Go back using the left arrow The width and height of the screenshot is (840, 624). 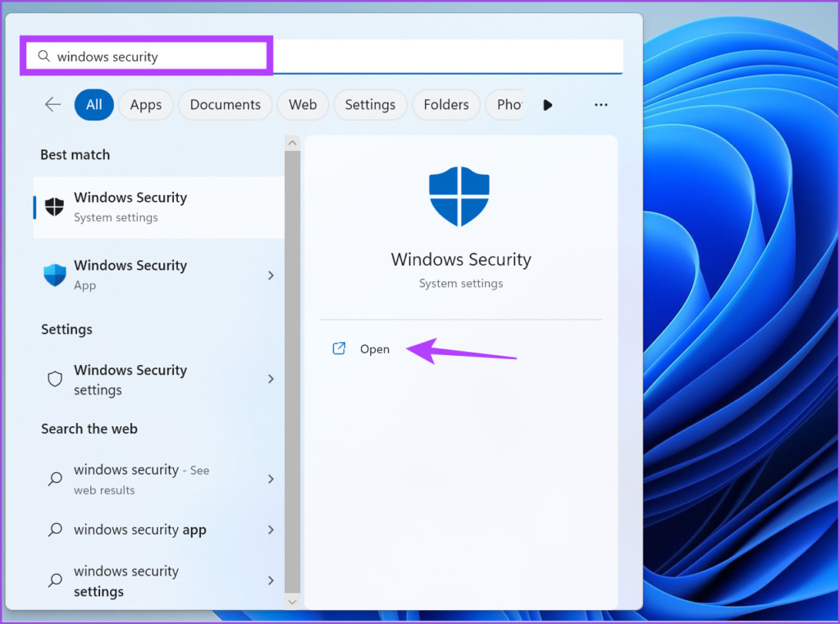[x=52, y=104]
